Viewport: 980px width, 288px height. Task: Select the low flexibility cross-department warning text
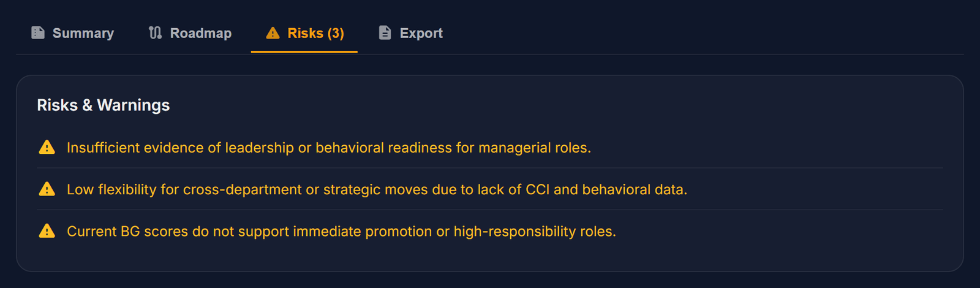[x=377, y=189]
